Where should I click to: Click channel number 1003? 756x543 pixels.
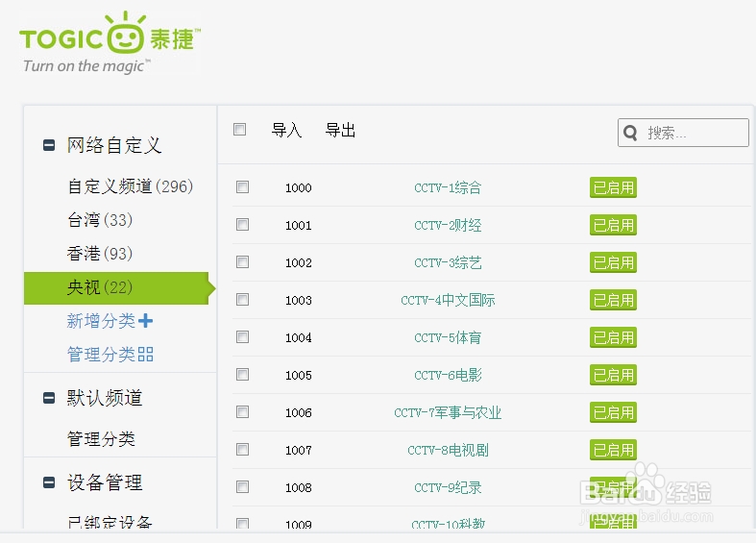click(x=299, y=300)
